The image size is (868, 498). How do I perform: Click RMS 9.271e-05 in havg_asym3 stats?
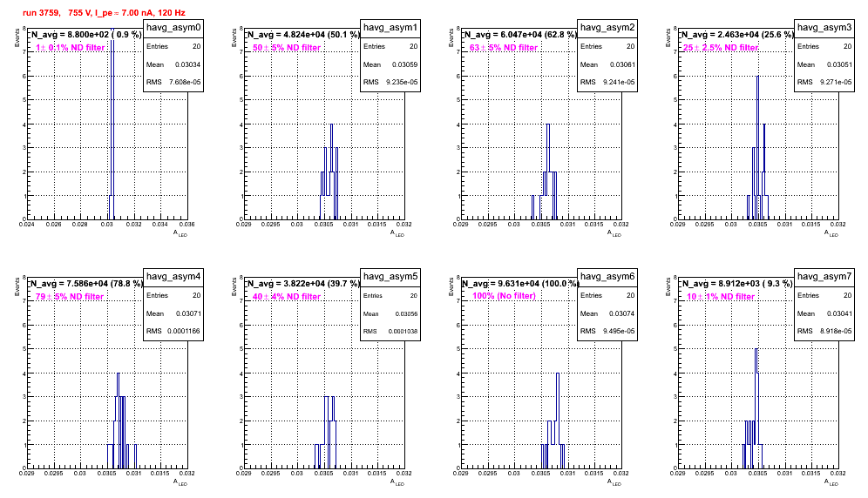click(824, 83)
